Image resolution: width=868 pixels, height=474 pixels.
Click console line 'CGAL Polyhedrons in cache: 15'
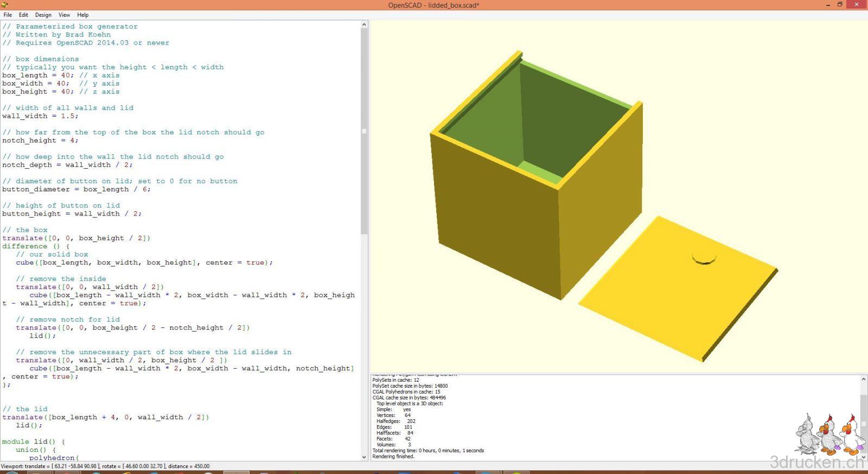pyautogui.click(x=406, y=392)
